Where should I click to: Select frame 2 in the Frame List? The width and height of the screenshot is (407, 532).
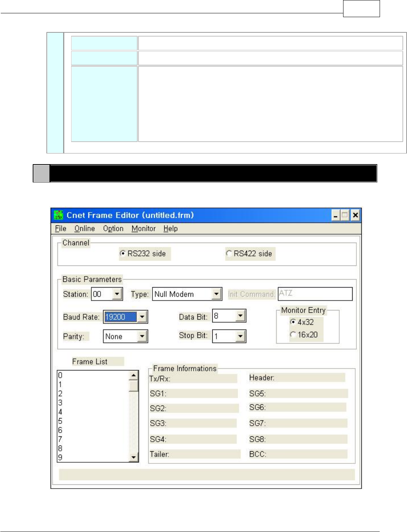point(60,394)
